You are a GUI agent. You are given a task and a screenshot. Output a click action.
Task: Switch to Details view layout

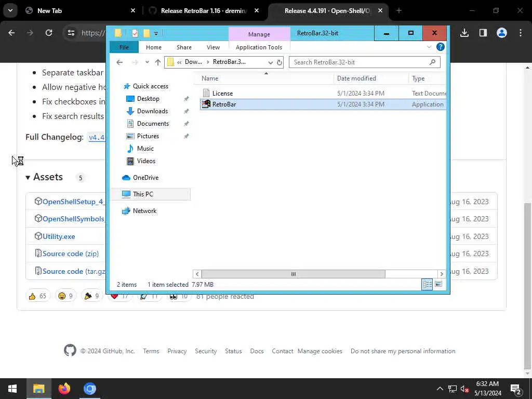(427, 284)
